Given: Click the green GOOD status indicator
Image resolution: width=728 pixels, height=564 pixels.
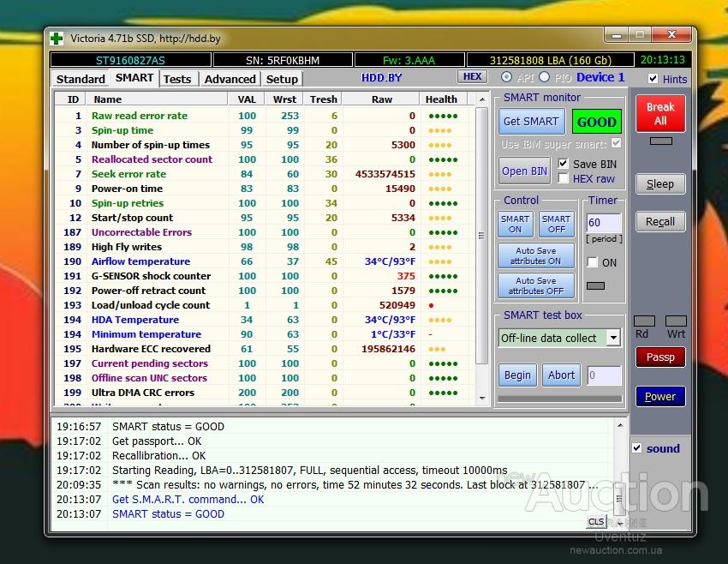Looking at the screenshot, I should coord(597,122).
